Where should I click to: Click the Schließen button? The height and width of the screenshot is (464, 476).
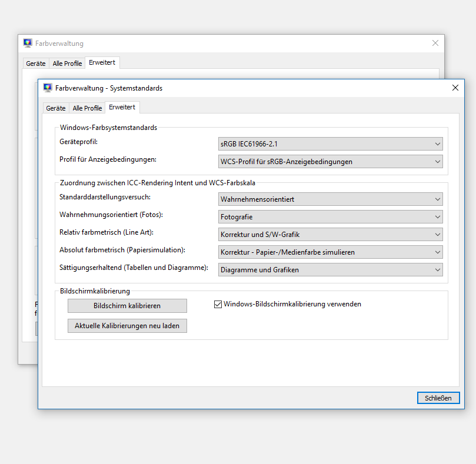pos(438,398)
